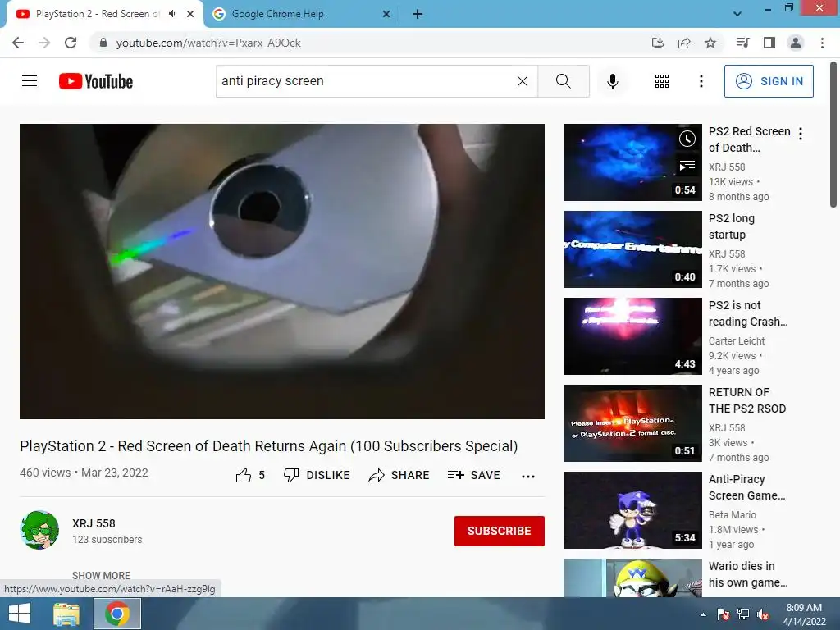Open the Windows Start button

(20, 614)
